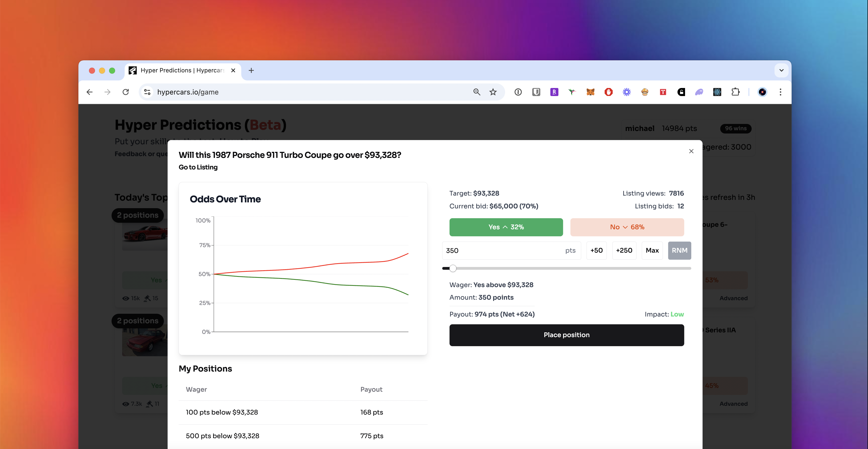Add 50 points with the +50 button
Screen dimensions: 868x449
coord(596,250)
